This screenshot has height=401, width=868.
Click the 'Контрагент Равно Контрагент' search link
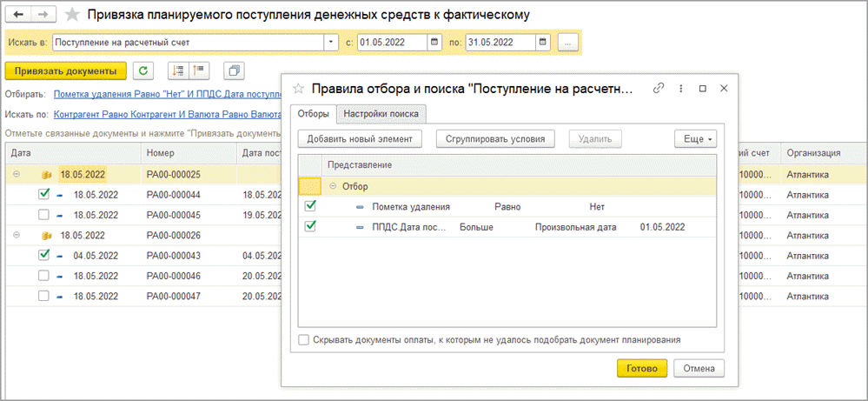click(165, 114)
